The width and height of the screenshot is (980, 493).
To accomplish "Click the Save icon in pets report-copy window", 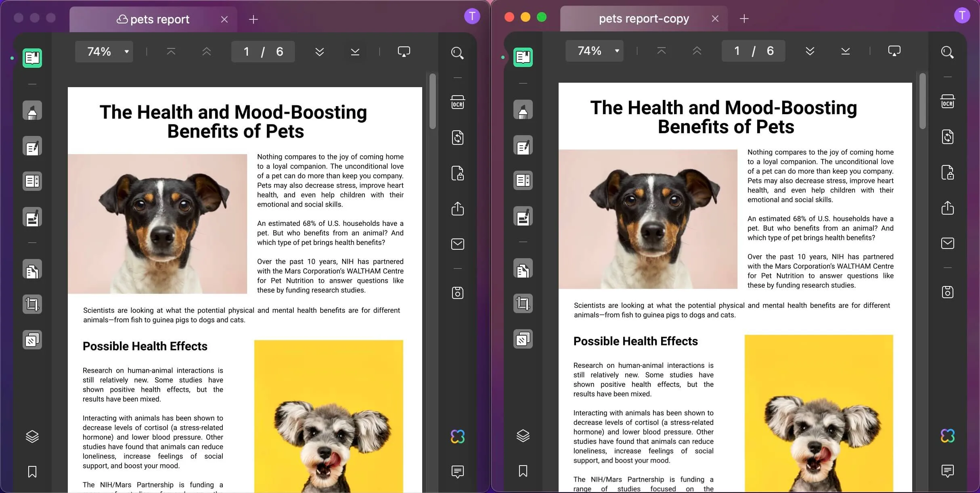I will [948, 292].
